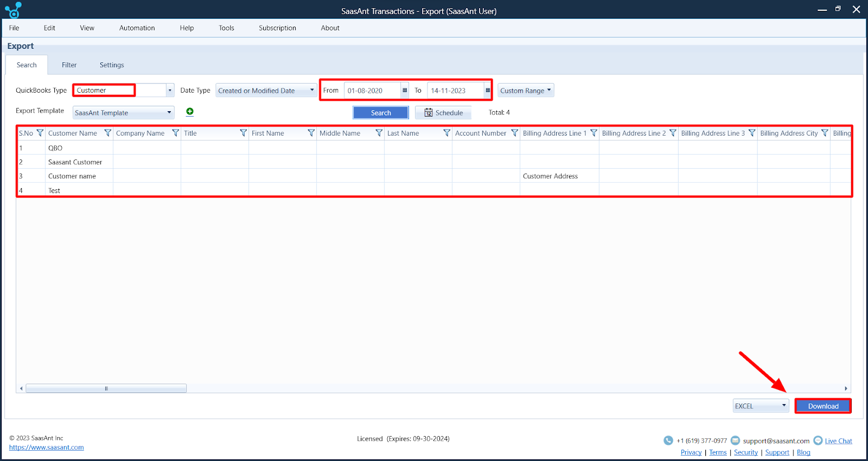868x461 pixels.
Task: Click the Customer Address cell
Action: (559, 176)
